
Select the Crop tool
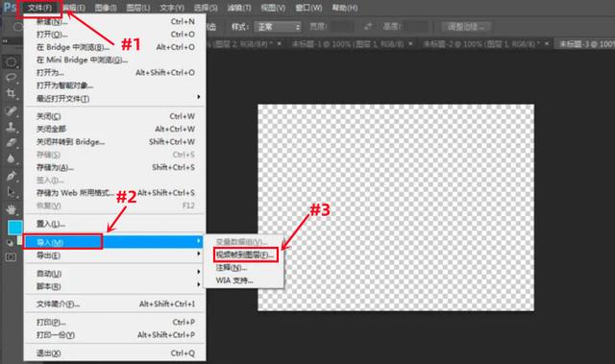click(x=11, y=93)
